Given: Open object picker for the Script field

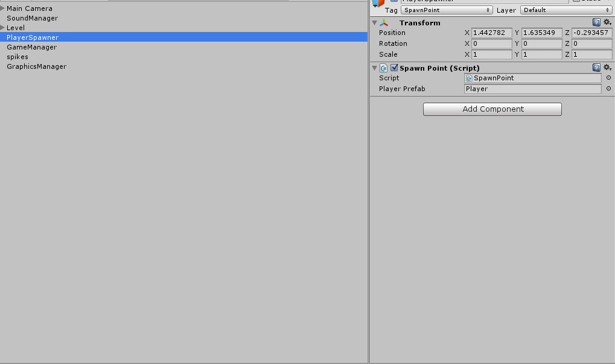Looking at the screenshot, I should coord(608,78).
